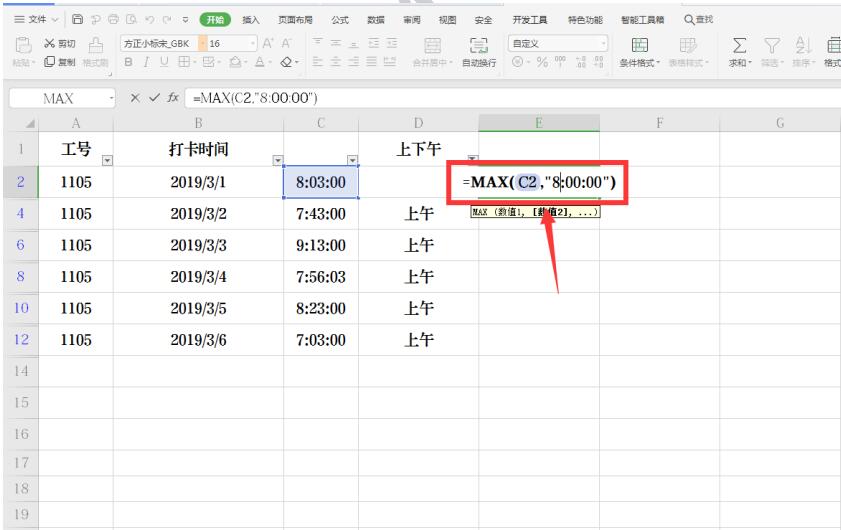841x530 pixels.
Task: Click the Paste (粘贴) clipboard icon
Action: [x=23, y=46]
